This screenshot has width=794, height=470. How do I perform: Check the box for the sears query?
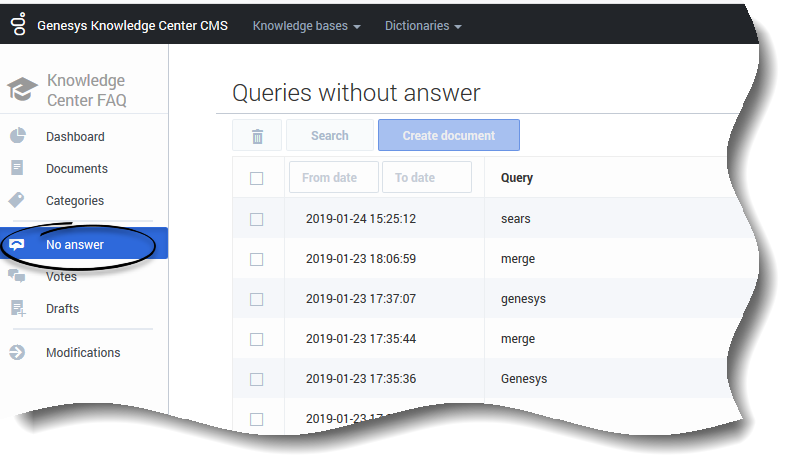257,219
